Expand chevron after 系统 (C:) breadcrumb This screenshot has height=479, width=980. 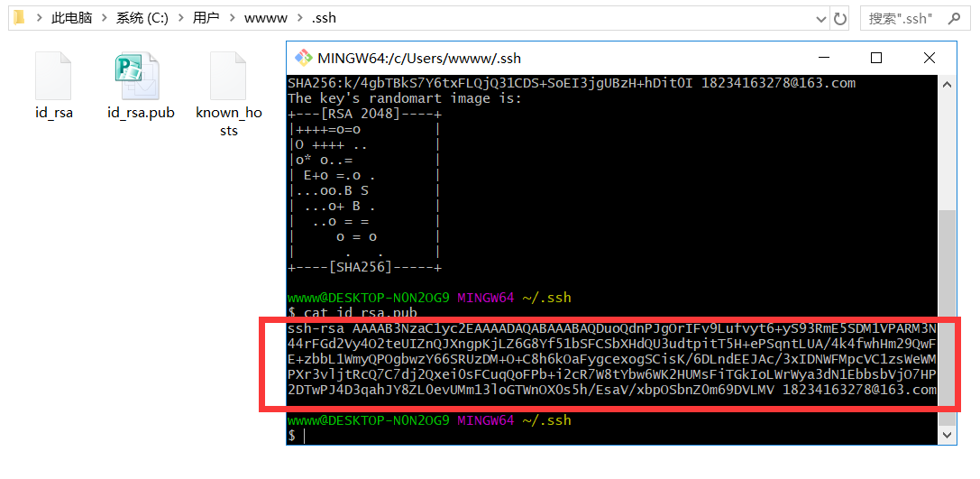(x=180, y=18)
